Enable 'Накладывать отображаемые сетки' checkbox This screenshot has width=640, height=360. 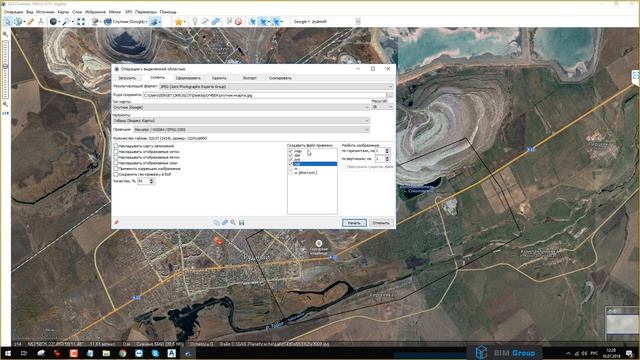[x=116, y=151]
